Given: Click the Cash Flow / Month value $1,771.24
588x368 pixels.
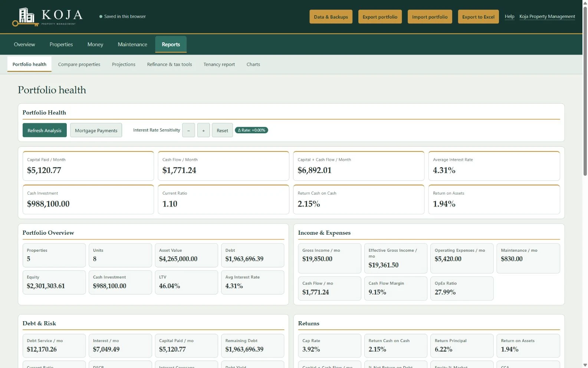Looking at the screenshot, I should (179, 170).
